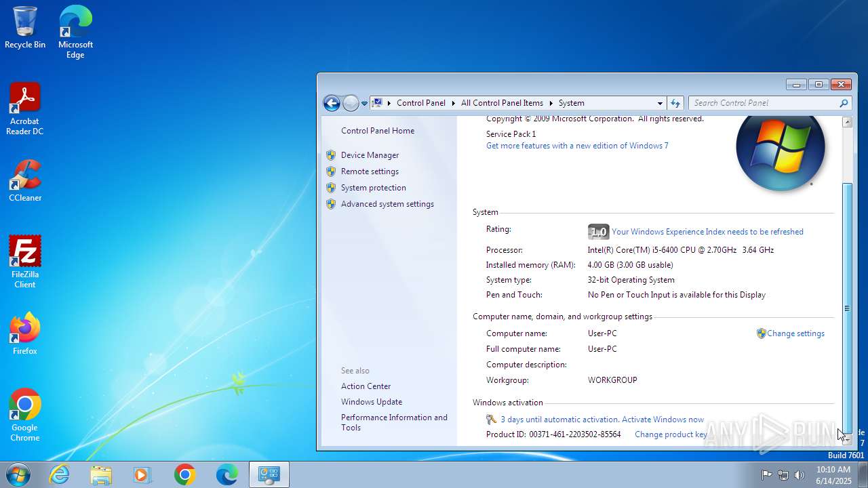Click the Action Center flag tray icon

[767, 475]
